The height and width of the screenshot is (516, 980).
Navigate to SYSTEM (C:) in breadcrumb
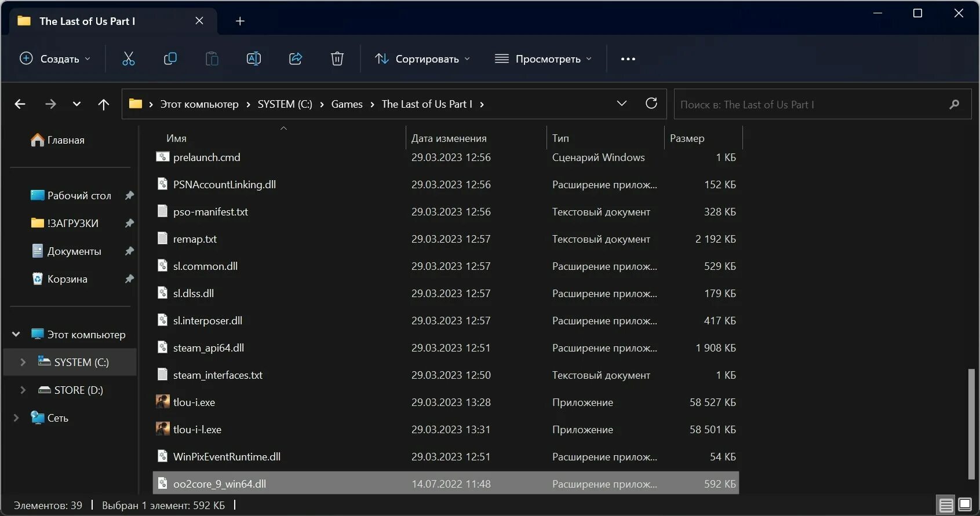coord(285,104)
